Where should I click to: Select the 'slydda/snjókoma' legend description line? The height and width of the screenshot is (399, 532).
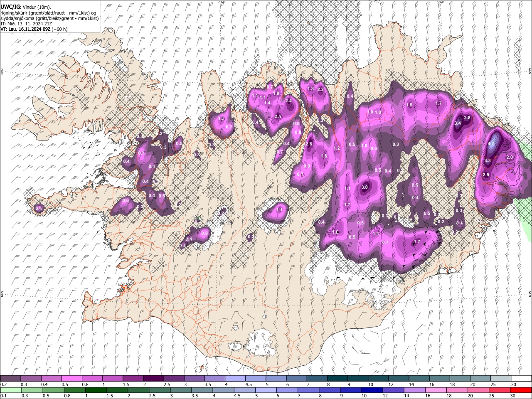pos(49,18)
